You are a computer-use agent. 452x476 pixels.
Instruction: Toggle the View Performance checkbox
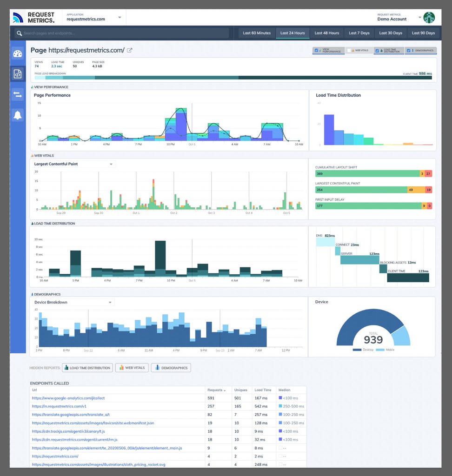tap(316, 50)
